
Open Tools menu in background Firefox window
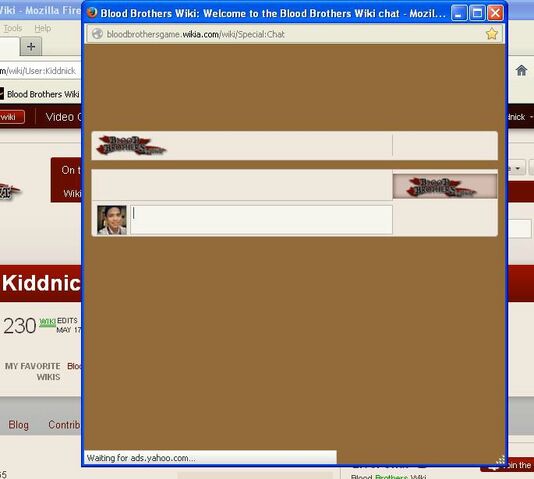[13, 28]
